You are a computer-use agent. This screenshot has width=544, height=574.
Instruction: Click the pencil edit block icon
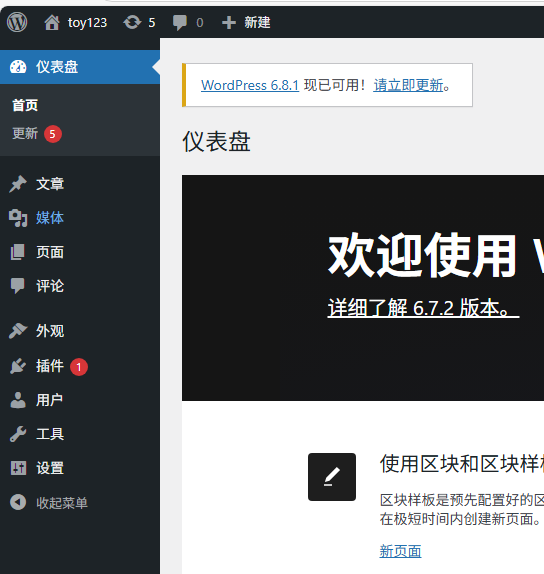click(x=332, y=477)
